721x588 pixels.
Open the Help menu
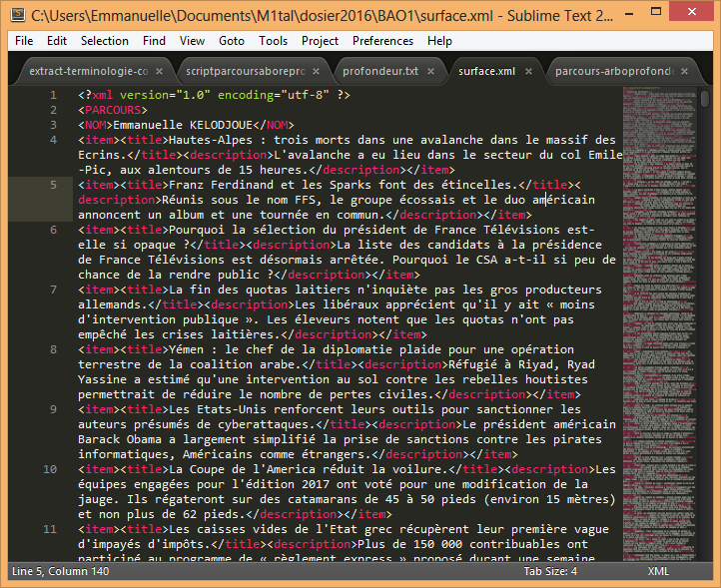[x=439, y=41]
